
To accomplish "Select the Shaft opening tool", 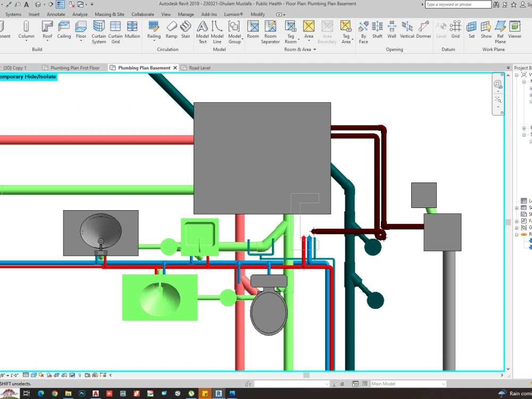I will click(x=377, y=30).
